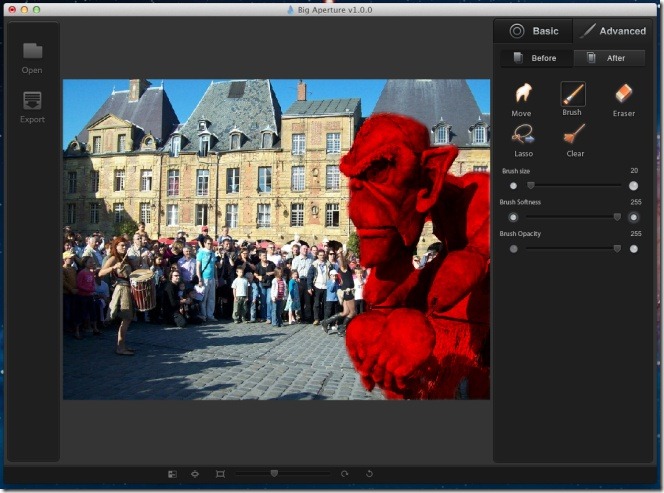Click the undo arrow in bottom toolbar
664x493 pixels.
click(x=369, y=474)
